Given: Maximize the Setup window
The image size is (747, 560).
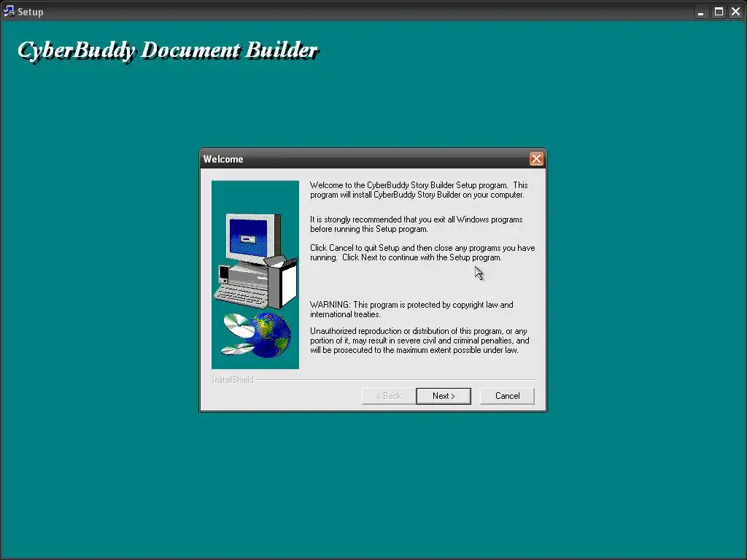Looking at the screenshot, I should pos(719,12).
